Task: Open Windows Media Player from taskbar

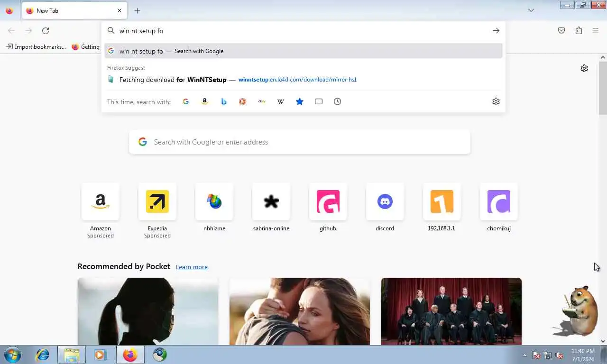Action: click(101, 355)
